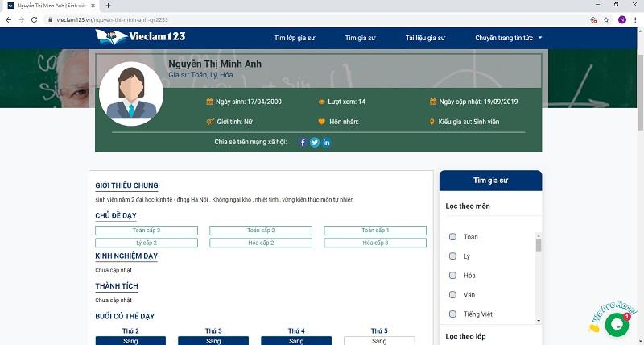Click the eye icon beside Lượt xem

point(321,102)
